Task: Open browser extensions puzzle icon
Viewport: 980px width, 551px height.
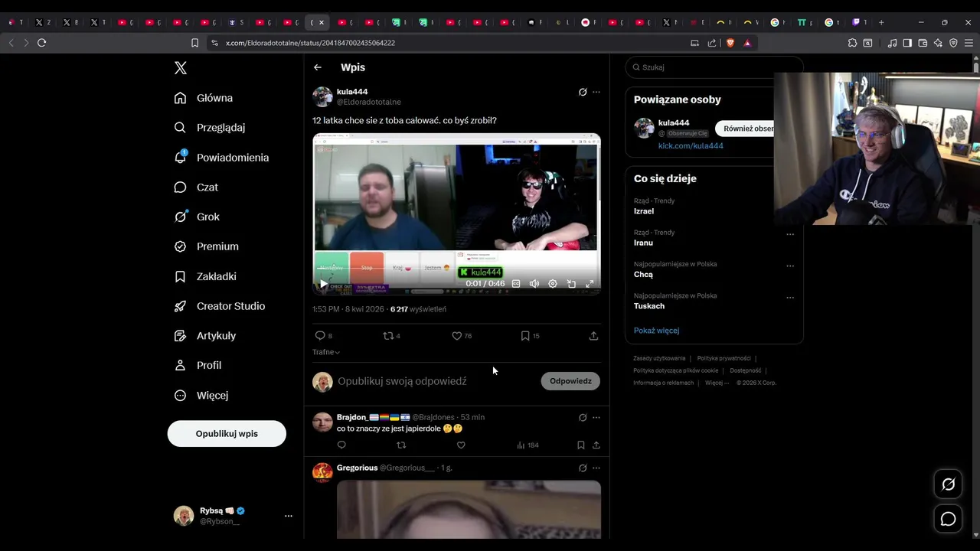Action: pyautogui.click(x=852, y=43)
